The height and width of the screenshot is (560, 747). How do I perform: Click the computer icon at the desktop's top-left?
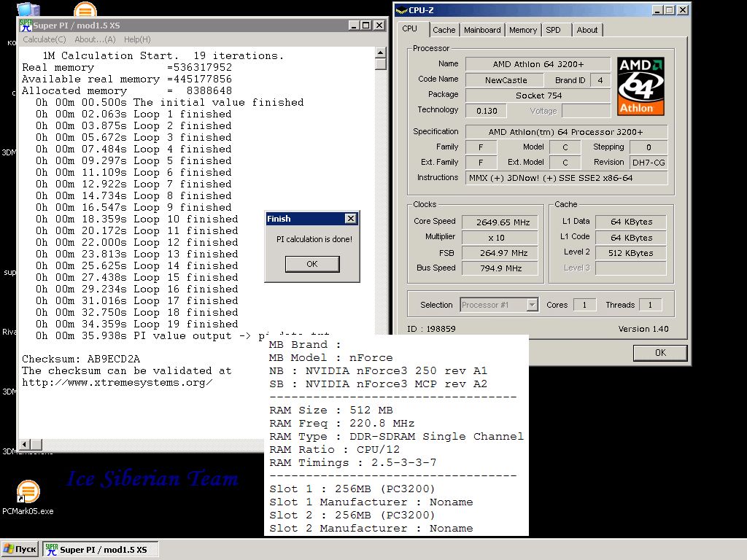[28, 9]
